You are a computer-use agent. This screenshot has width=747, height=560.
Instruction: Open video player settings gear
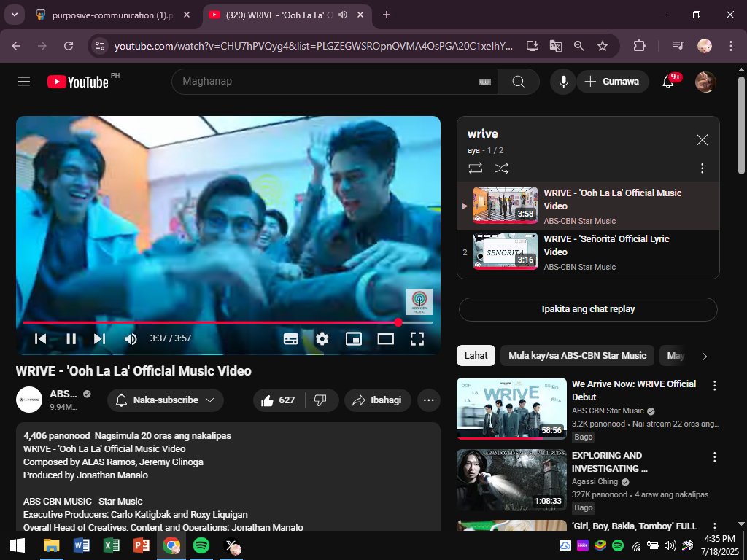(322, 338)
